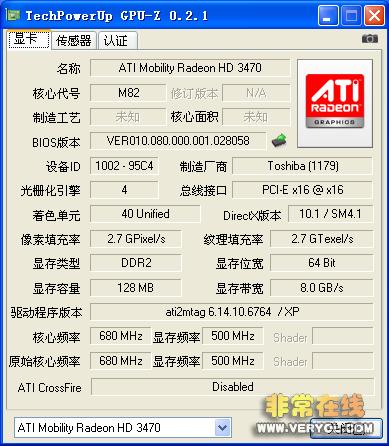Click the DirectX版本 label
Image resolution: width=389 pixels, height=446 pixels.
coord(252,216)
